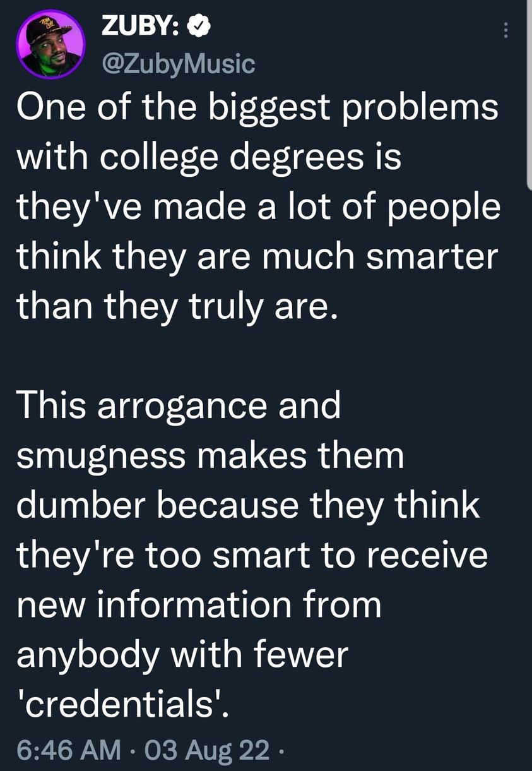Click the text "with college degrees is"
The image size is (532, 771).
[209, 157]
